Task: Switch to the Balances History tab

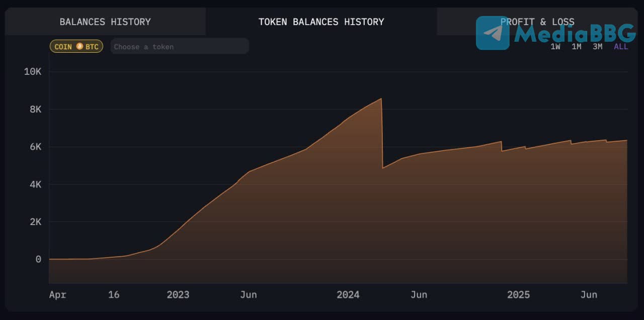Action: [x=105, y=22]
